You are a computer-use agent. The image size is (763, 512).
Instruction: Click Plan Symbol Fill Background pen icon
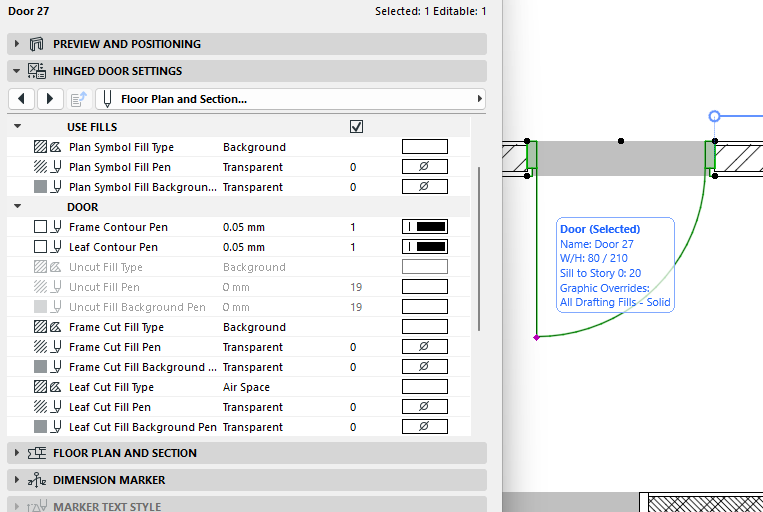click(x=47, y=187)
